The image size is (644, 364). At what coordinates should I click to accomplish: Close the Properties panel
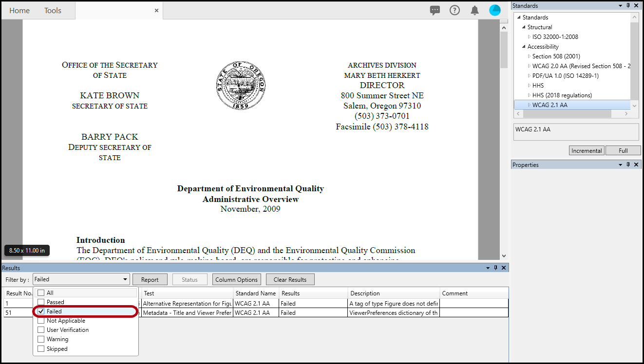[636, 165]
